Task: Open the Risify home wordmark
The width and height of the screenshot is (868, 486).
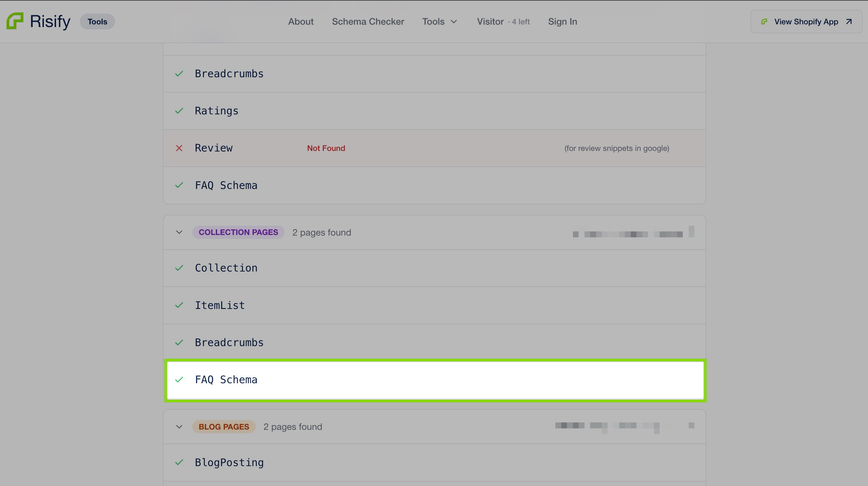Action: coord(50,22)
